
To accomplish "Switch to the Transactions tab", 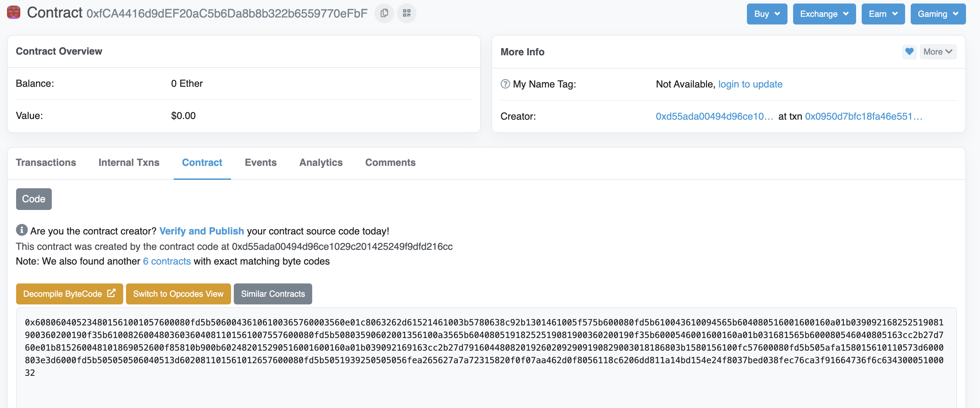I will (45, 162).
